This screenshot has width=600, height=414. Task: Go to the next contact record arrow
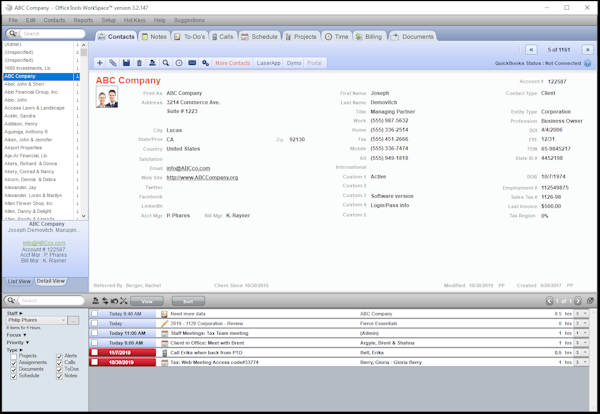[587, 50]
